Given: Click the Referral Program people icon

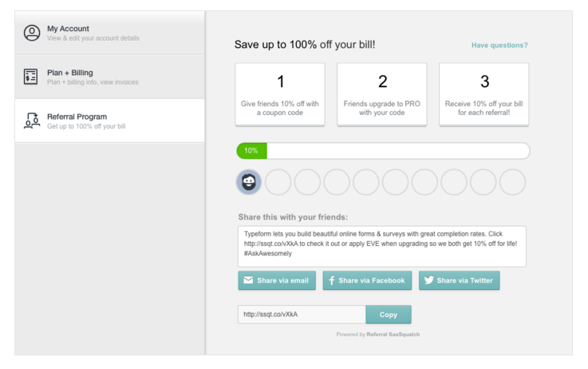Looking at the screenshot, I should tap(32, 121).
